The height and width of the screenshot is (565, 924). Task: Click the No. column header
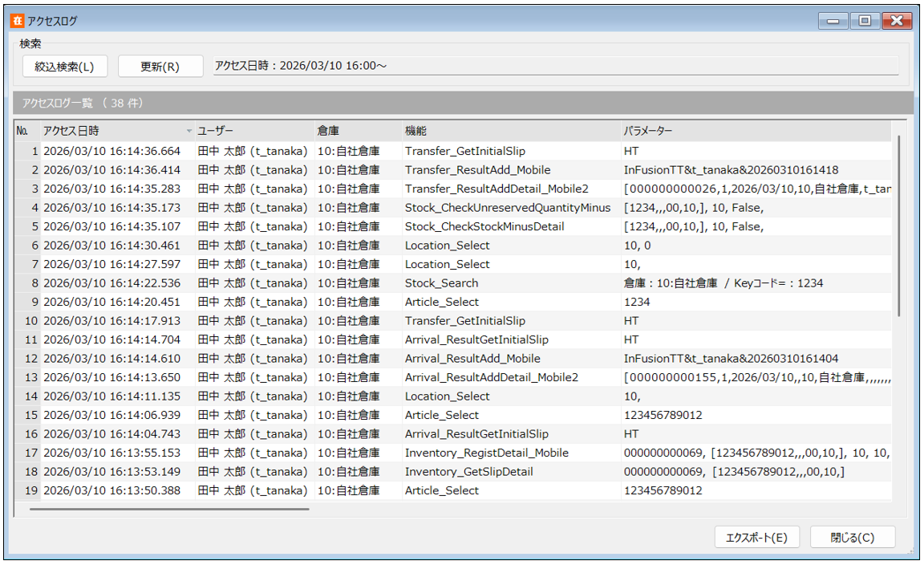pyautogui.click(x=27, y=131)
